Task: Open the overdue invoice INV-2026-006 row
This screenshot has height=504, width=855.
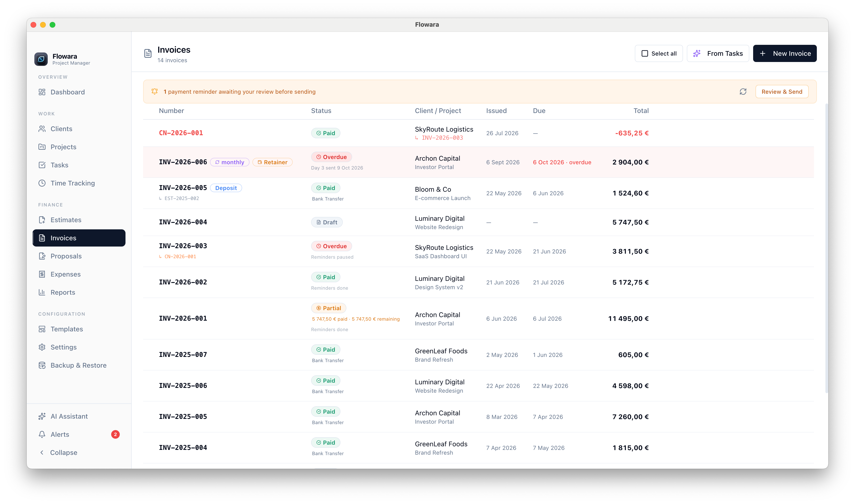Action: click(478, 162)
